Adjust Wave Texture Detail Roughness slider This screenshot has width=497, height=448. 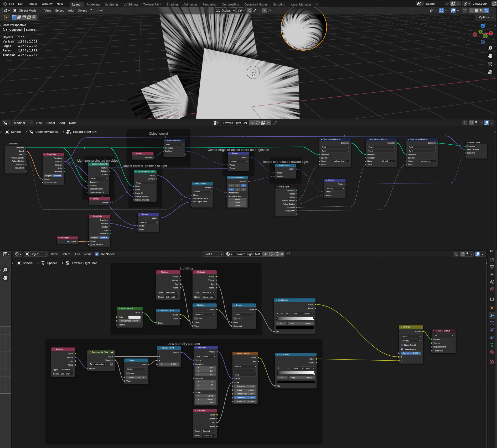point(245,398)
